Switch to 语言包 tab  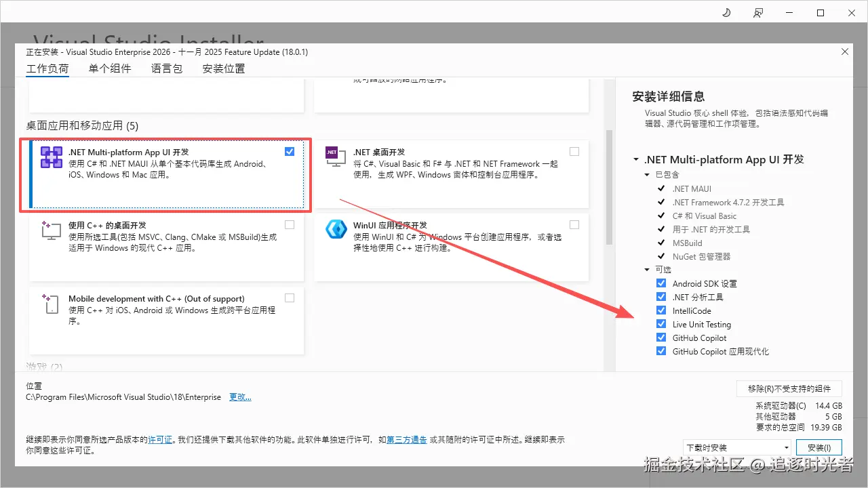pyautogui.click(x=167, y=68)
